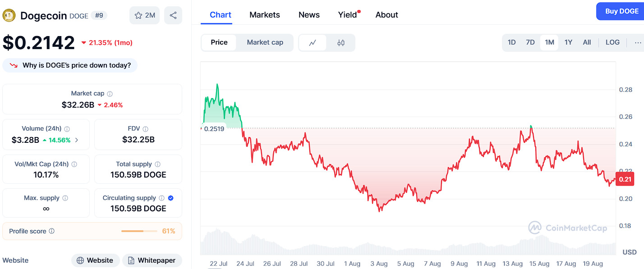Image resolution: width=644 pixels, height=269 pixels.
Task: Open the chart more options ellipsis
Action: pos(638,42)
